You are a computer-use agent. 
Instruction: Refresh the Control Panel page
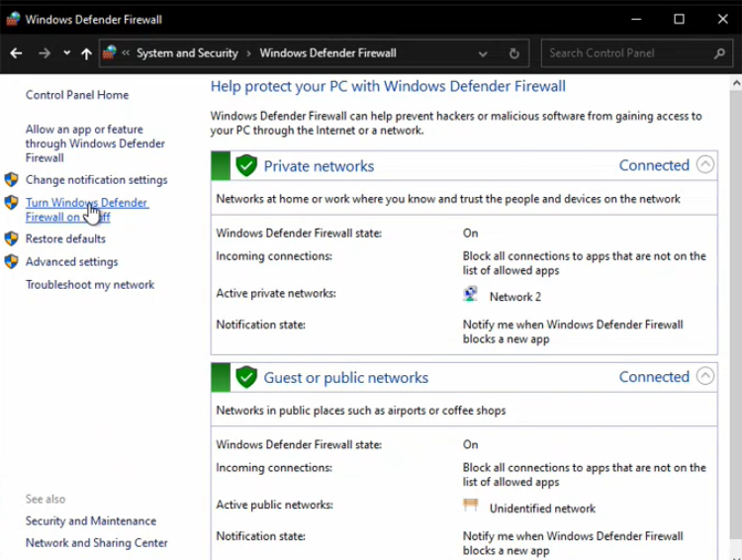[x=513, y=53]
